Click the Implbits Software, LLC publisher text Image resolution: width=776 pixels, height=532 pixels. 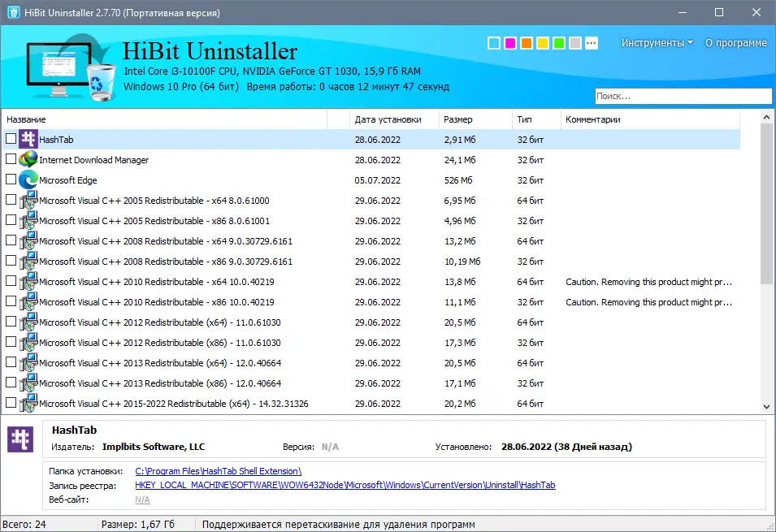click(x=154, y=447)
